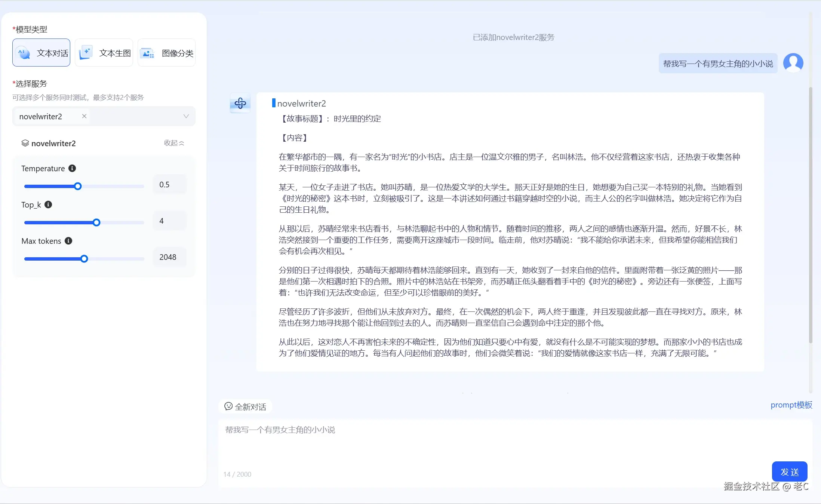The width and height of the screenshot is (821, 504).
Task: Select the 图像分类 model type
Action: pyautogui.click(x=167, y=53)
